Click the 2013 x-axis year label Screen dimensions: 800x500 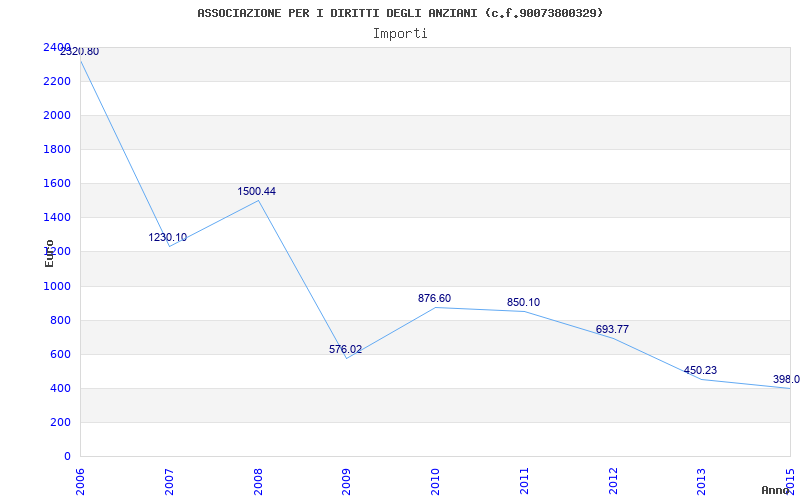pos(702,481)
